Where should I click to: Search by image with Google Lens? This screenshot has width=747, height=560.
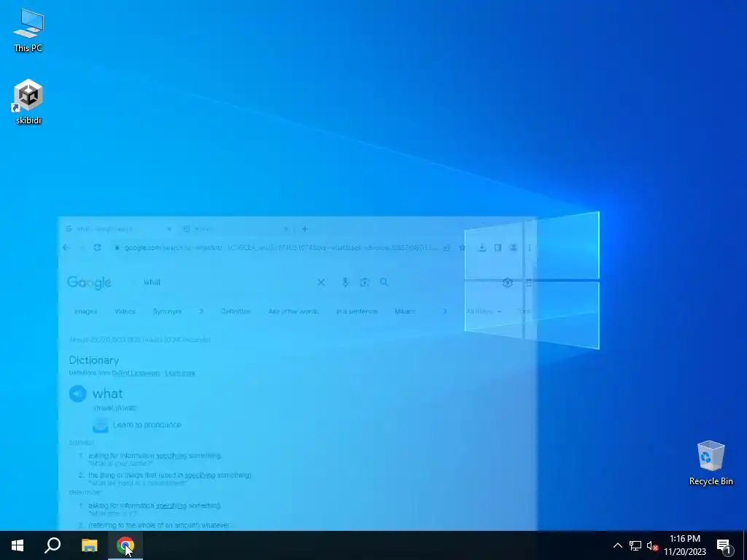365,282
